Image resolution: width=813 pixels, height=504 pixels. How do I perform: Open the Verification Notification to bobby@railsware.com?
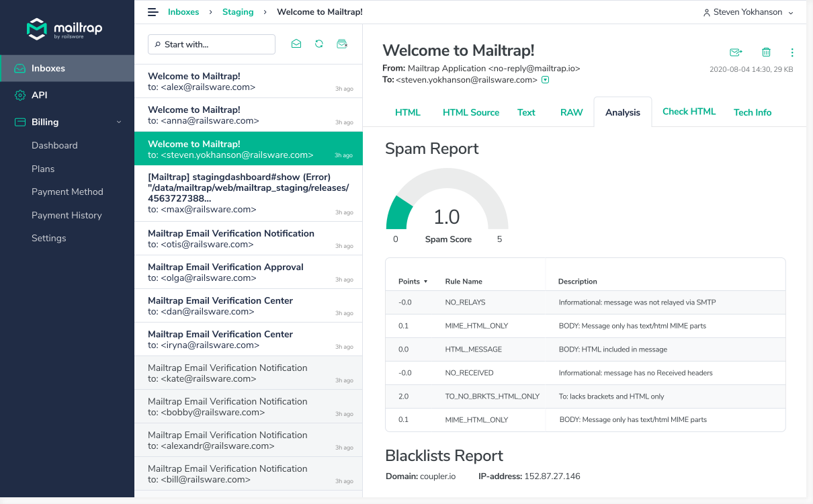pyautogui.click(x=249, y=407)
